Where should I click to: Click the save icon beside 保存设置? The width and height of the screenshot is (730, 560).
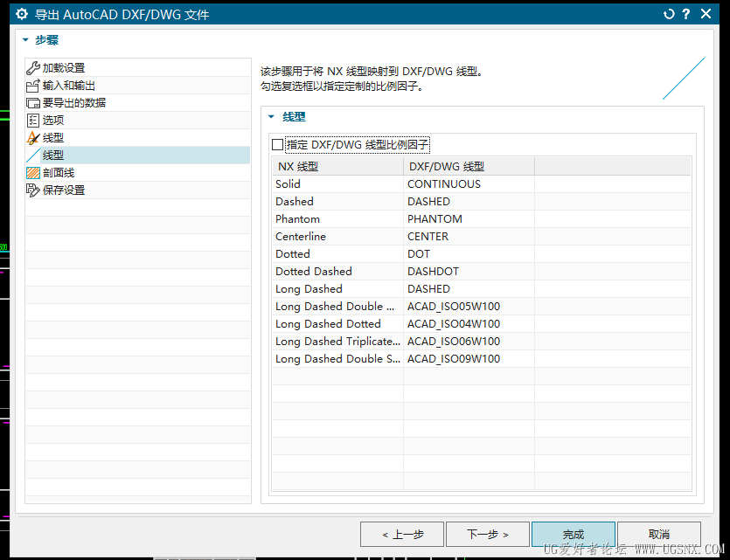(x=33, y=190)
